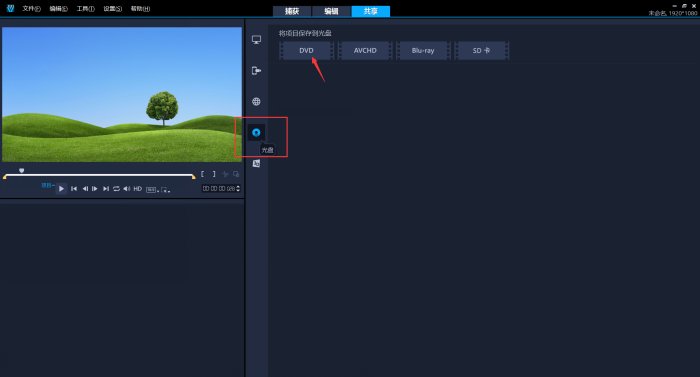This screenshot has height=377, width=700.
Task: Switch to the 捕获 (Capture) workspace tab
Action: (x=292, y=11)
